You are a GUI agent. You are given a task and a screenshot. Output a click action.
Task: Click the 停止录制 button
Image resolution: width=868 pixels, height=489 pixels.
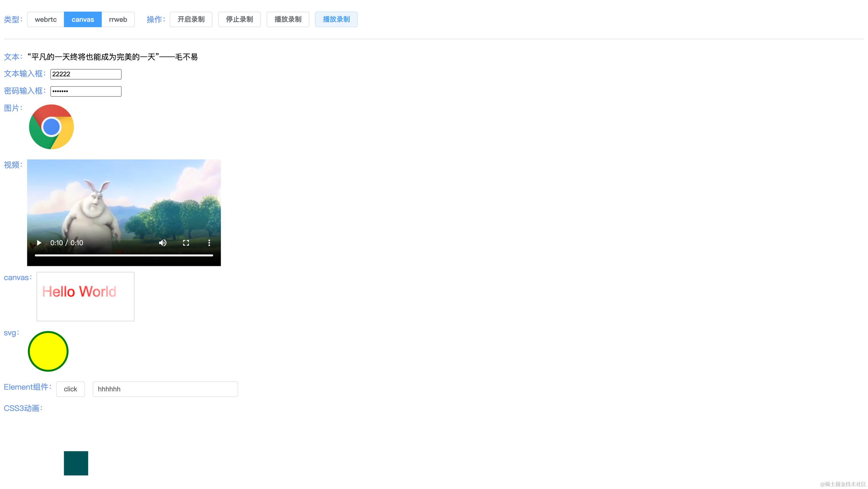point(239,19)
